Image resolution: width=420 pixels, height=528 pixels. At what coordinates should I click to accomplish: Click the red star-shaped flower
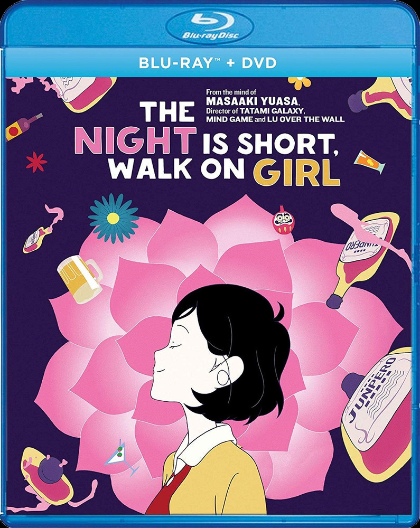[36, 162]
